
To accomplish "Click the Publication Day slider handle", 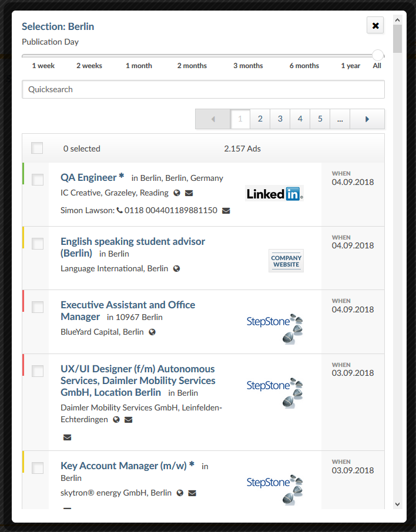I will 378,55.
